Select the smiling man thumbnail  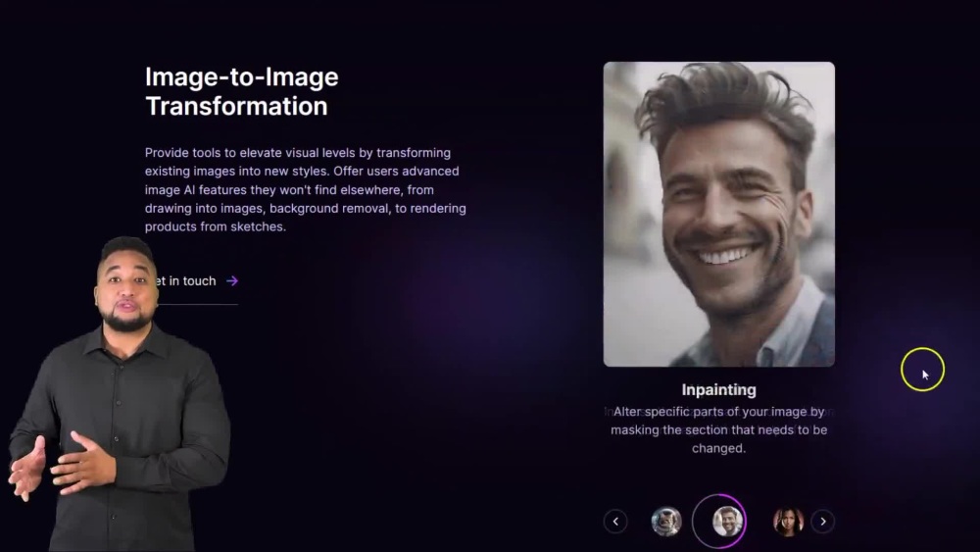tap(727, 521)
